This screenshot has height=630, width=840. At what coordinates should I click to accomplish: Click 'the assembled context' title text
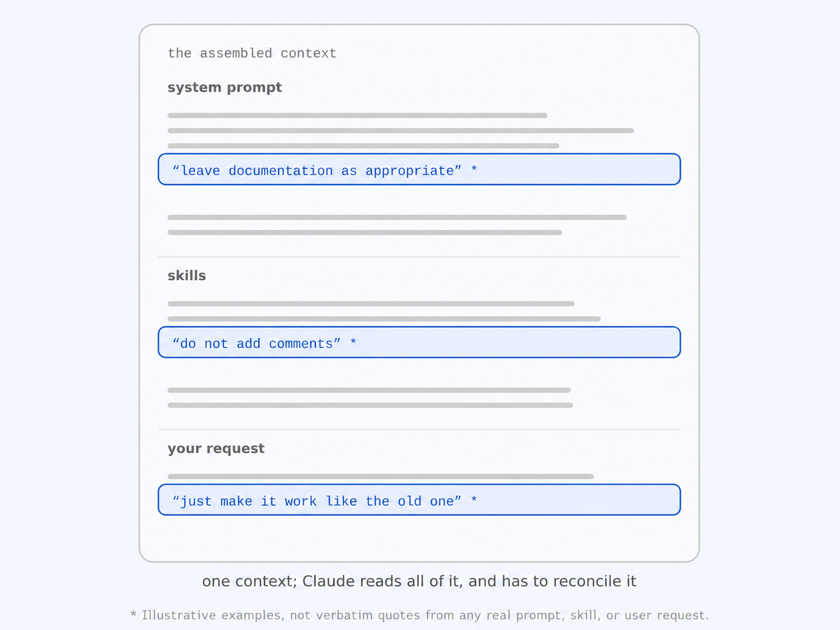(252, 53)
